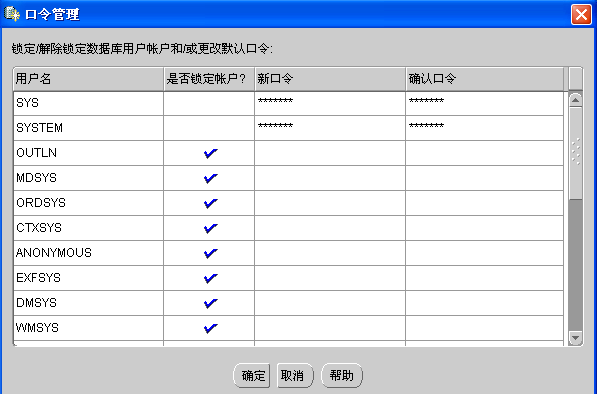Click the 用户名 column header

pos(88,79)
